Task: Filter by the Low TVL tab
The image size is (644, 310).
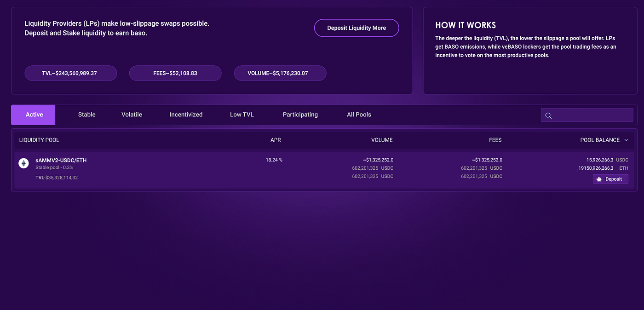Action: point(242,115)
